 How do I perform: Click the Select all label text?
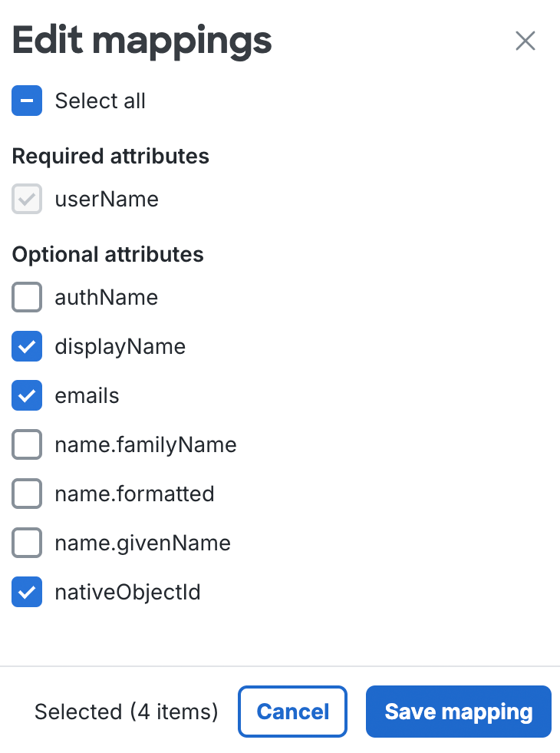[100, 101]
